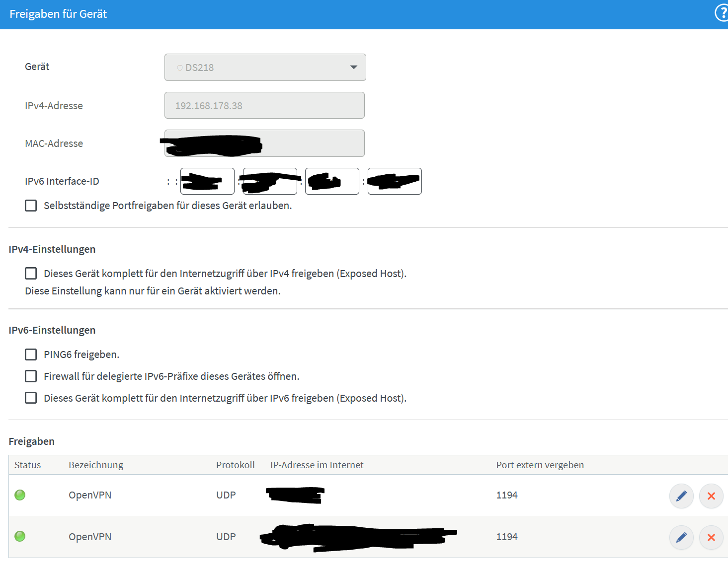The image size is (728, 568).
Task: Click the green status indicator of the first OpenVPN row
Action: point(20,495)
